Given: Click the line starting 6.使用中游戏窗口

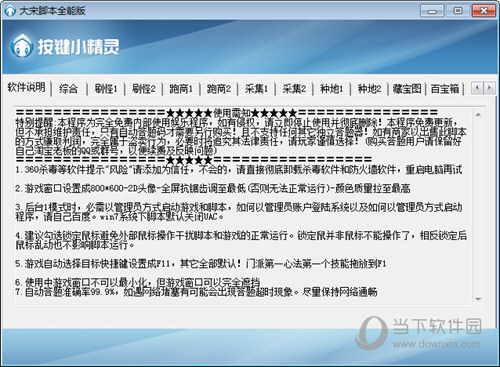Looking at the screenshot, I should pos(138,282).
